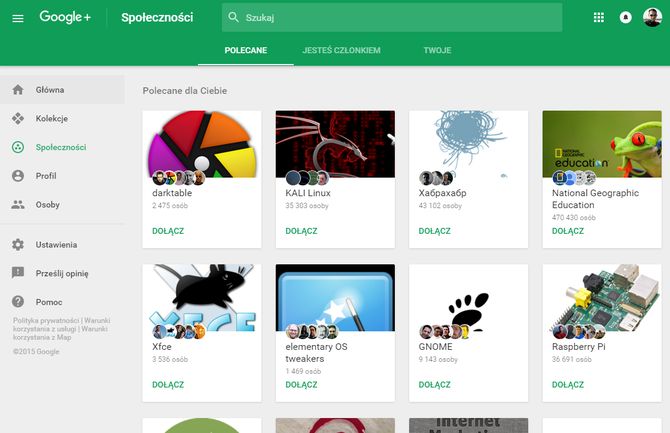670x433 pixels.
Task: Click the Społeczności sidebar icon
Action: click(18, 147)
